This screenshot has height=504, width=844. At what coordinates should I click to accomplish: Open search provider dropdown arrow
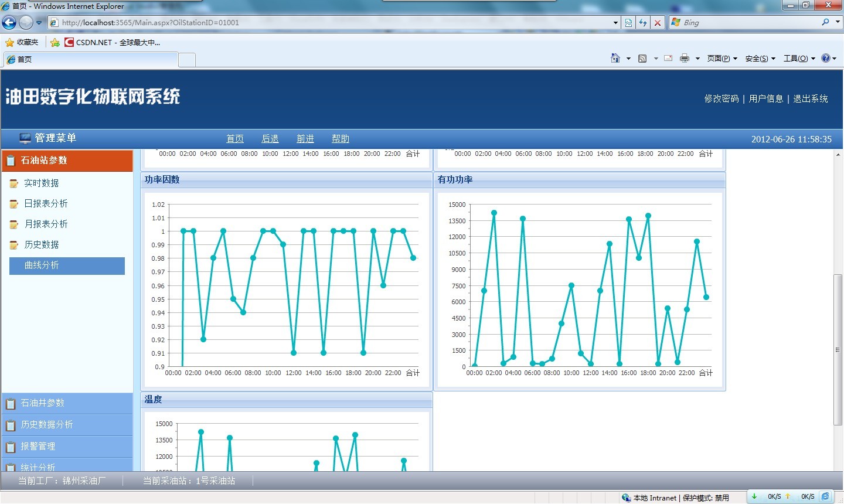(x=838, y=22)
